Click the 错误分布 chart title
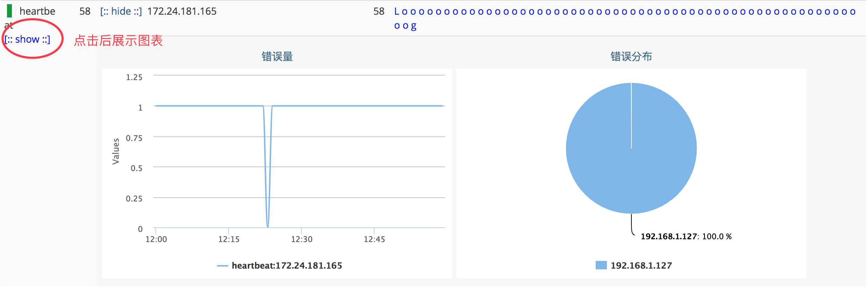The width and height of the screenshot is (868, 298). (x=631, y=56)
